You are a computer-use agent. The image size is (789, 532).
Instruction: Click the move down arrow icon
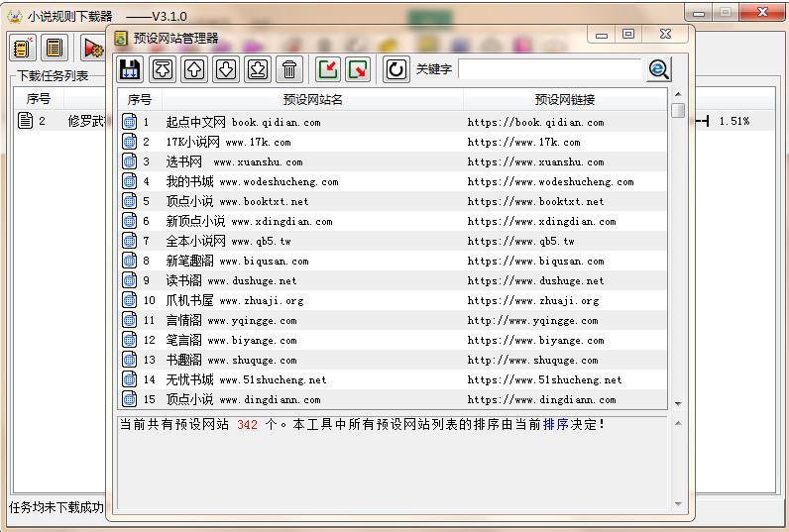tap(226, 69)
